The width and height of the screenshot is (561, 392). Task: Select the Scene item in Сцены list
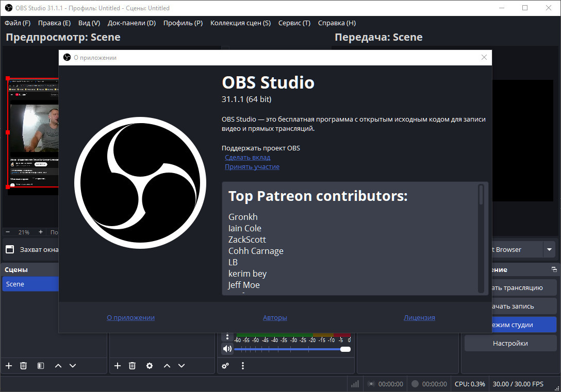[30, 284]
